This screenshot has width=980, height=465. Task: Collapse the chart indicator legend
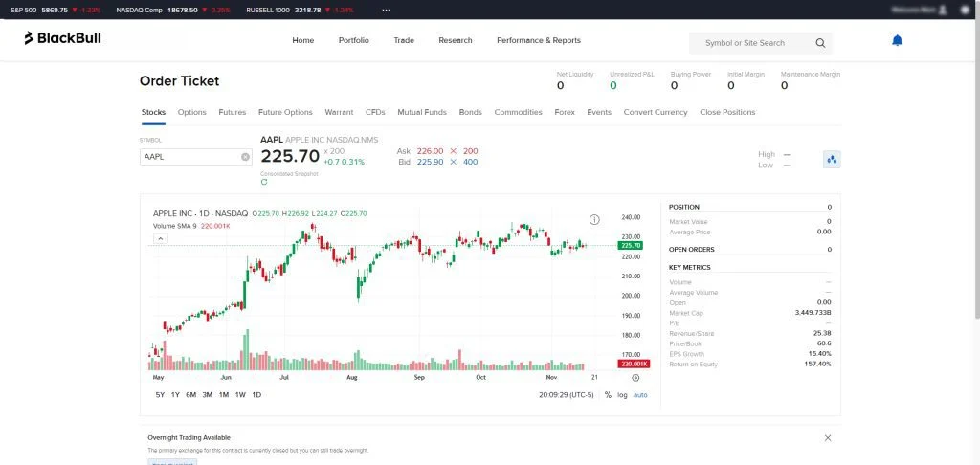(x=160, y=239)
